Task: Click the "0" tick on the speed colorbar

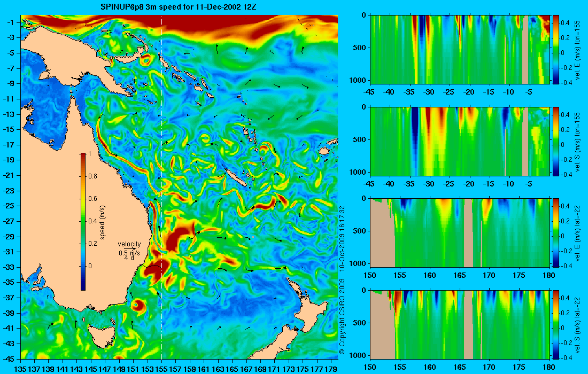Action: click(x=90, y=266)
